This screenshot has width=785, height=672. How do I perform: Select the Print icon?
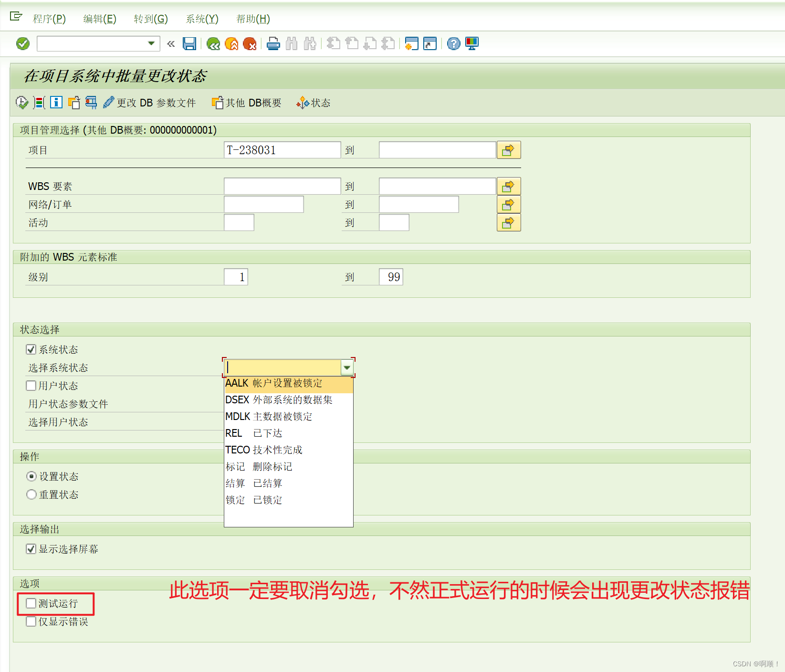click(x=272, y=43)
